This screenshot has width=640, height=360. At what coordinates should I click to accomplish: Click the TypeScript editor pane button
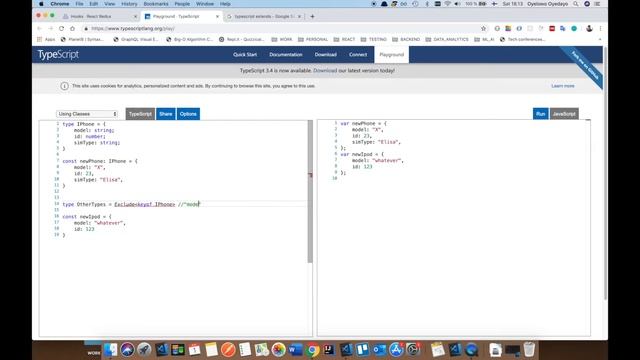140,114
